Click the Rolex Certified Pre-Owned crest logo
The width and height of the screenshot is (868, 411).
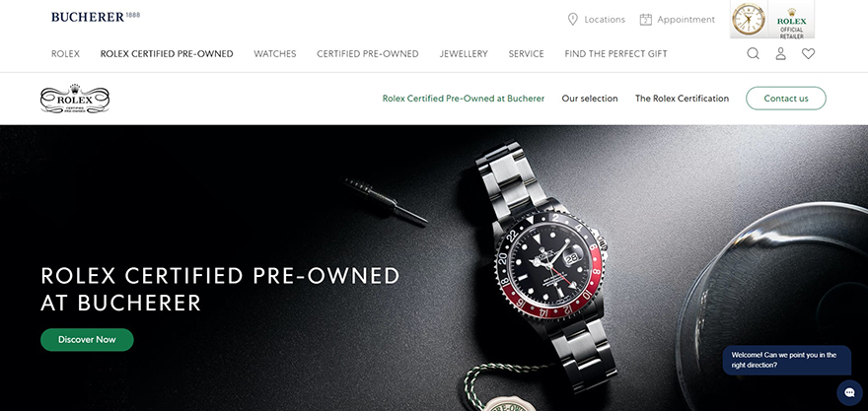75,99
